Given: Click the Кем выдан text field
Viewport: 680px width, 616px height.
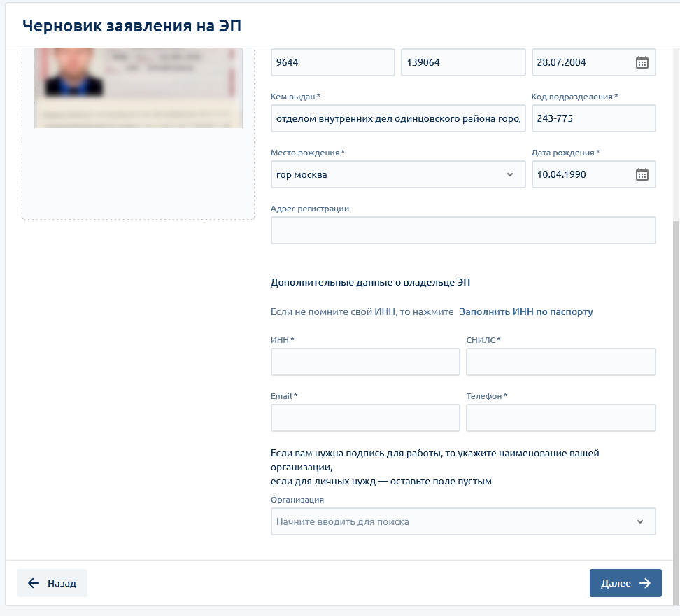Looking at the screenshot, I should [x=397, y=118].
